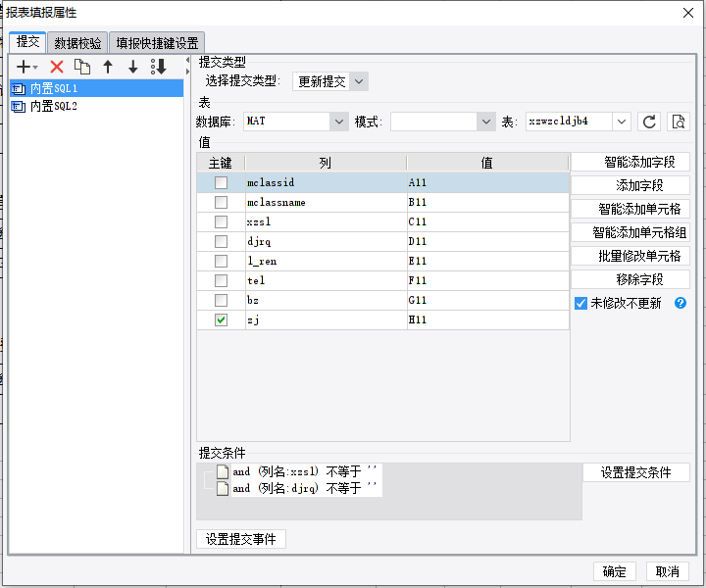The width and height of the screenshot is (706, 588).
Task: Uncheck primary key for zj
Action: coord(221,319)
